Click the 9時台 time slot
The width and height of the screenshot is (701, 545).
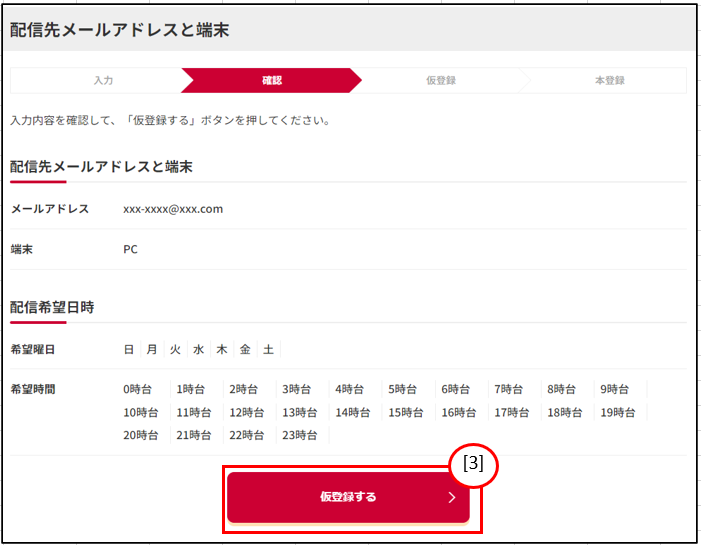[x=614, y=389]
